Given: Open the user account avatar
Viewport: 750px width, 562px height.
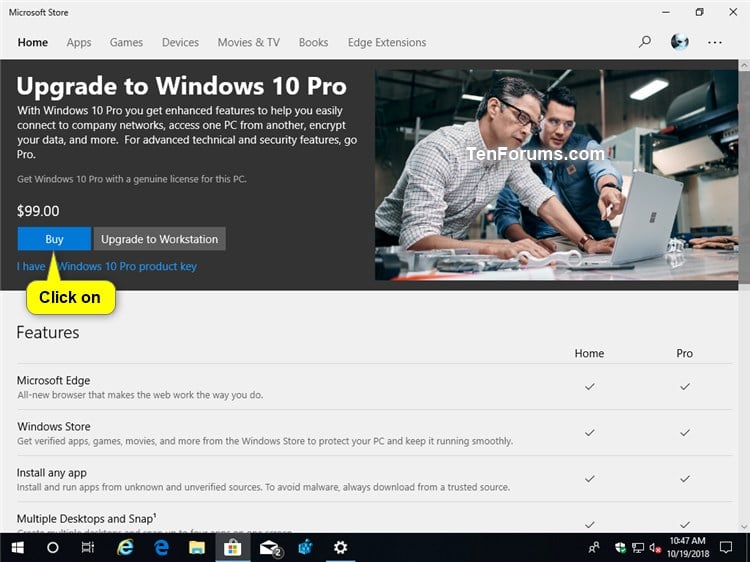Looking at the screenshot, I should tap(680, 42).
